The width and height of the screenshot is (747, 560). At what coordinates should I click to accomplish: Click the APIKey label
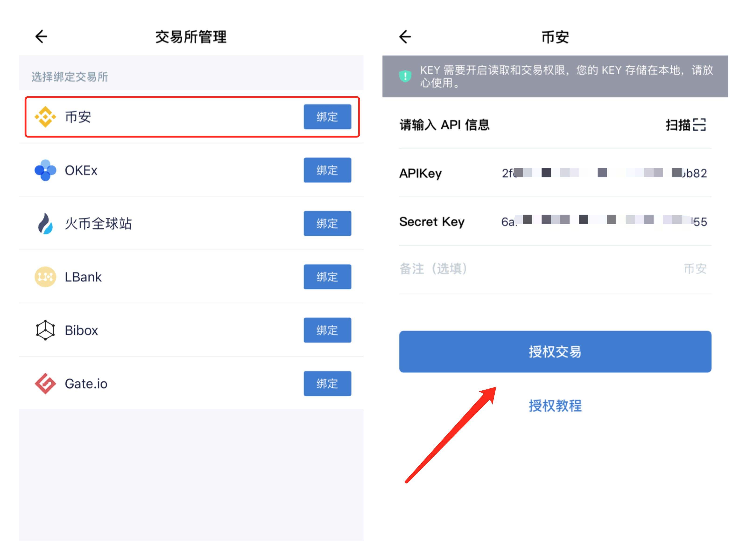click(420, 174)
